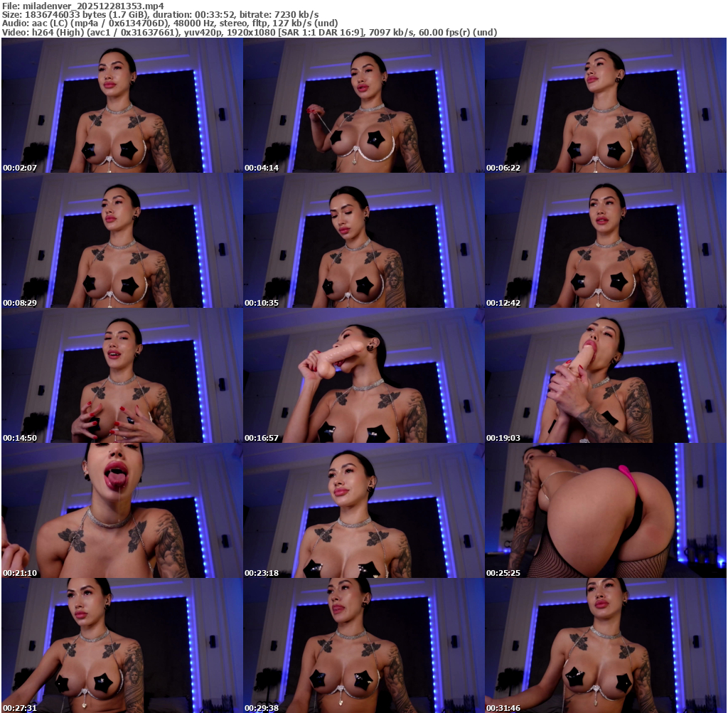728x713 pixels.
Task: Click the header line starting with "File:"
Action: pos(83,6)
